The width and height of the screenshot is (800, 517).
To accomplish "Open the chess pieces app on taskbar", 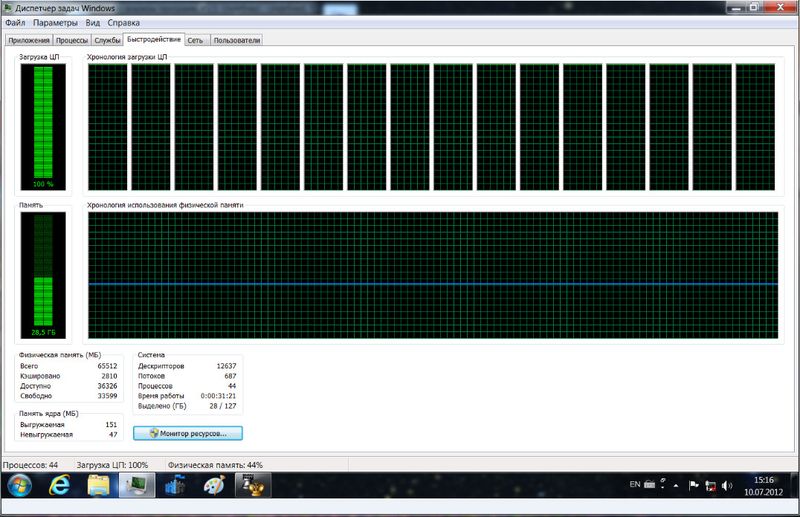I will 253,485.
